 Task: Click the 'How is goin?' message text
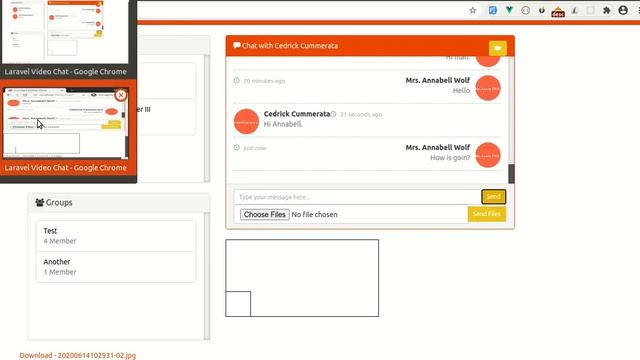coord(450,158)
